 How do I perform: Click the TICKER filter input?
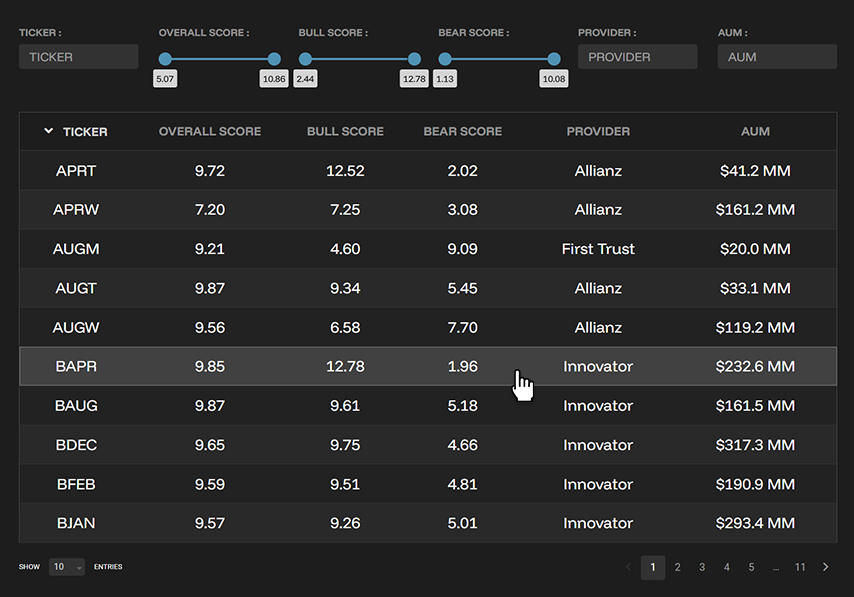[x=78, y=57]
